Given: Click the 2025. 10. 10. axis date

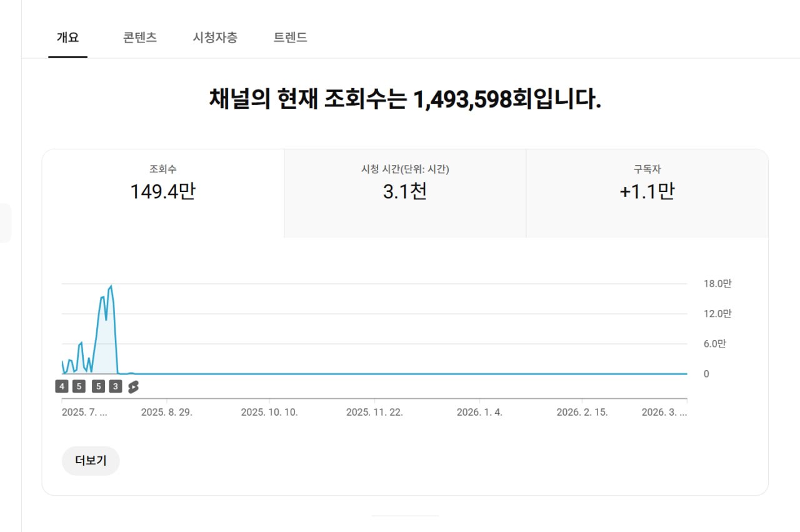Looking at the screenshot, I should click(269, 413).
